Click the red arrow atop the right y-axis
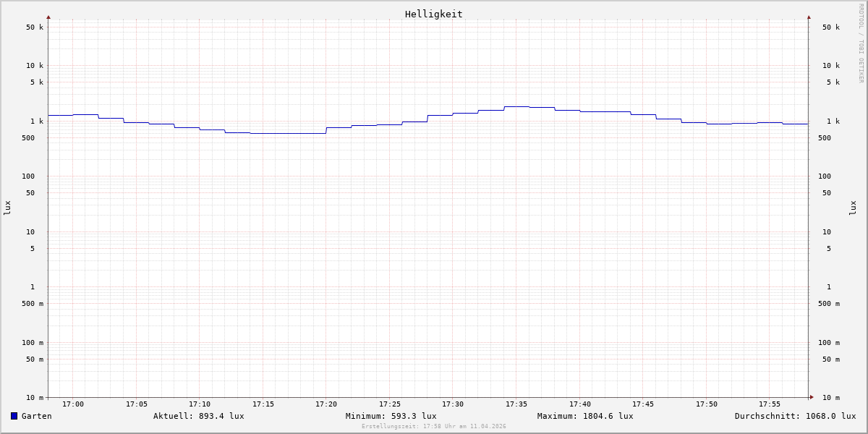Viewport: 868px width, 434px height. (809, 17)
